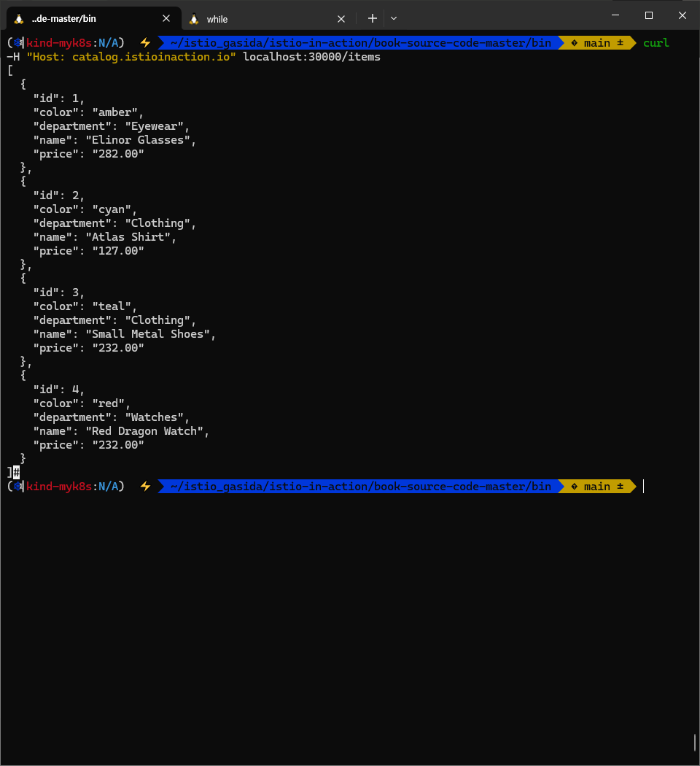Click the "price": "127.00" line
The width and height of the screenshot is (700, 766).
(88, 251)
